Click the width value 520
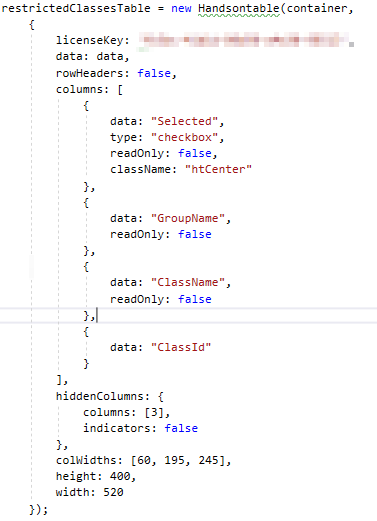This screenshot has height=521, width=377. coord(113,492)
